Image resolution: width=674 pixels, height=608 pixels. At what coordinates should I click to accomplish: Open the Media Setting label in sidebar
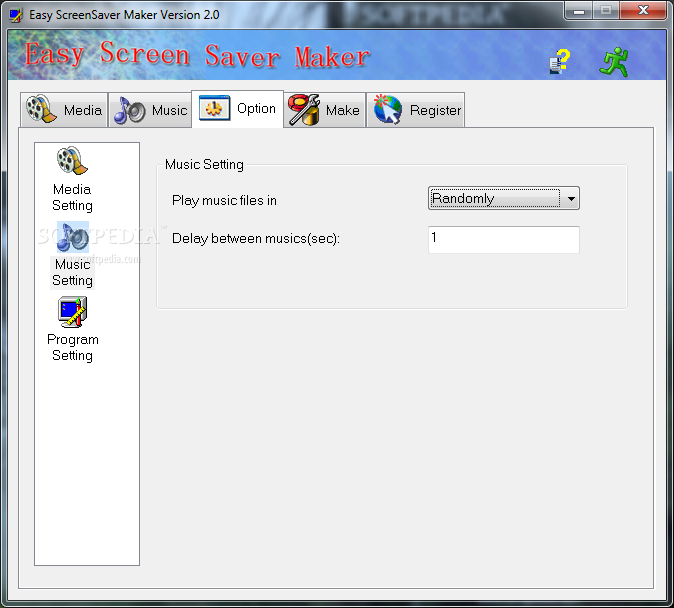[x=72, y=197]
